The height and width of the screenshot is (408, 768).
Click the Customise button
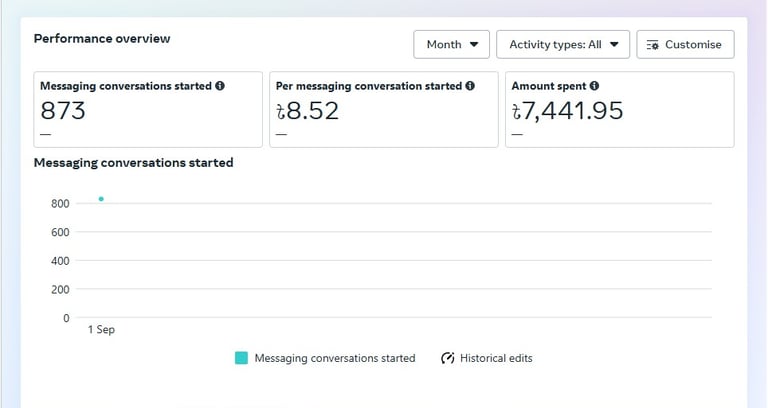tap(685, 45)
